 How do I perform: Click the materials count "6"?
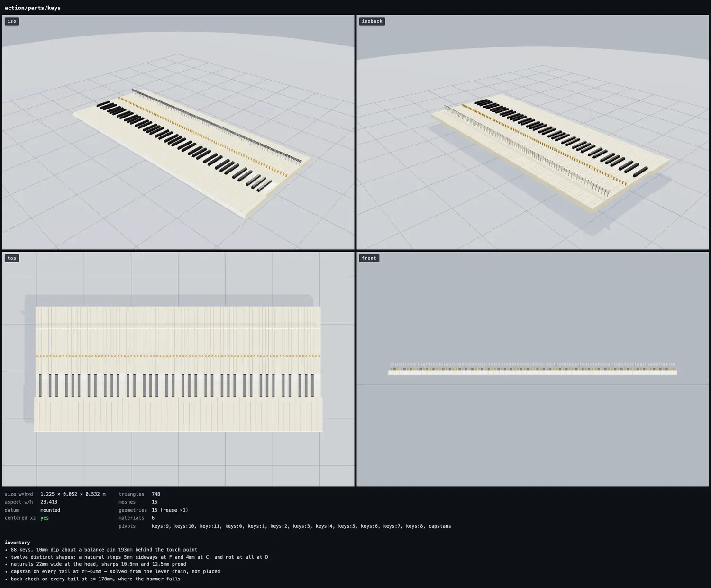point(153,518)
